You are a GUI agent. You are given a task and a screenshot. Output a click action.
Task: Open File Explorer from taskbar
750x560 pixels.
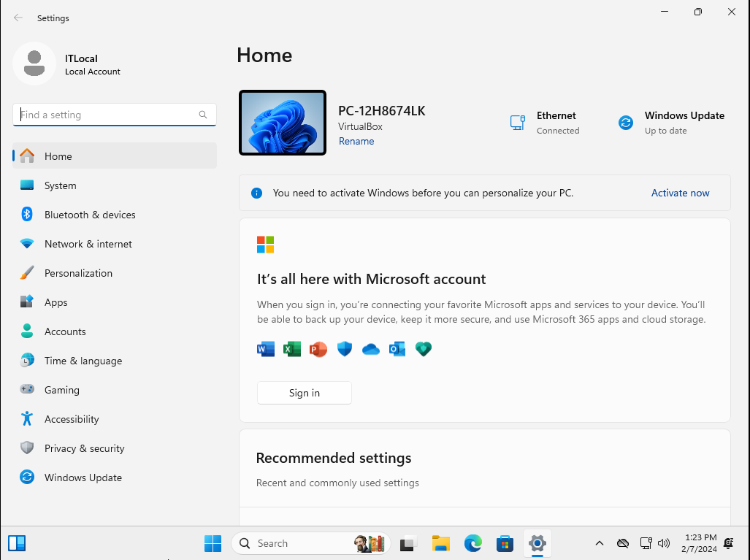(441, 543)
